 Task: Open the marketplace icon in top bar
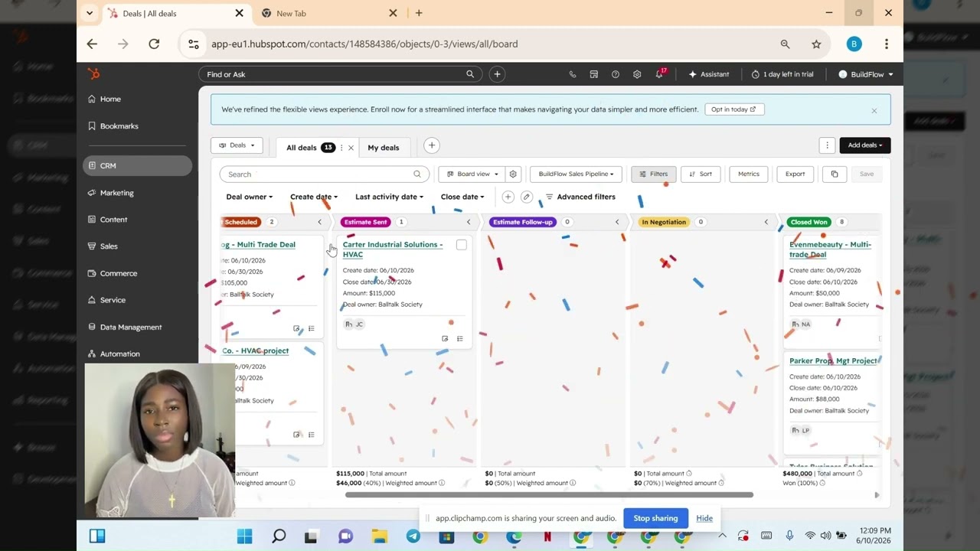click(594, 74)
